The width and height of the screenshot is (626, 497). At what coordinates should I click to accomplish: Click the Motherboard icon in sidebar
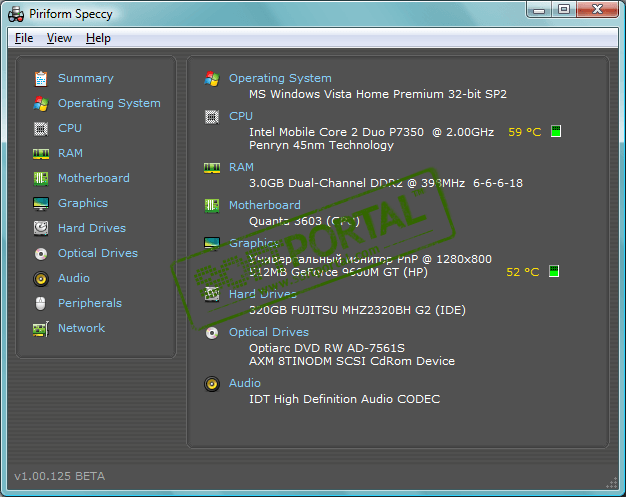pos(41,178)
